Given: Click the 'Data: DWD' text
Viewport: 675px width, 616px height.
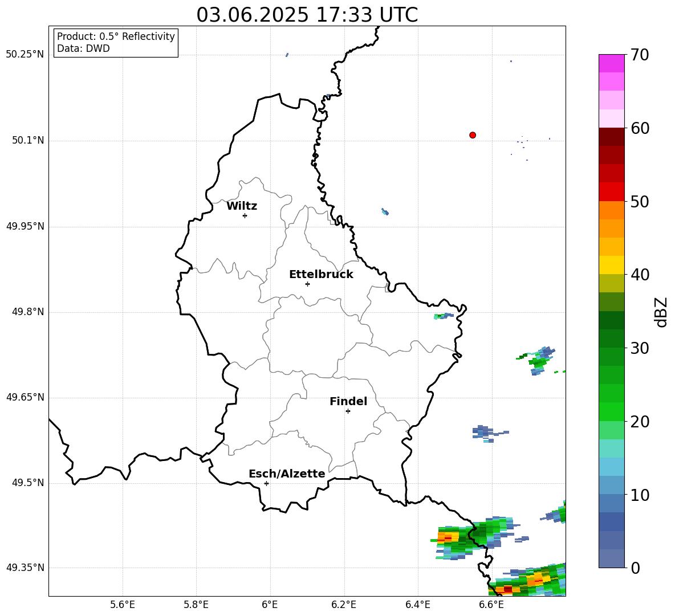Looking at the screenshot, I should pyautogui.click(x=83, y=48).
